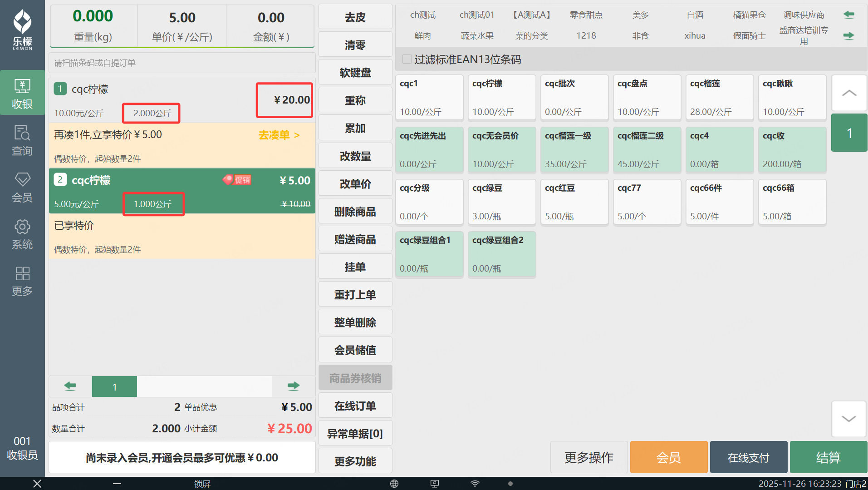Open 在线订单 online orders
Image resolution: width=868 pixels, height=490 pixels.
pos(355,406)
